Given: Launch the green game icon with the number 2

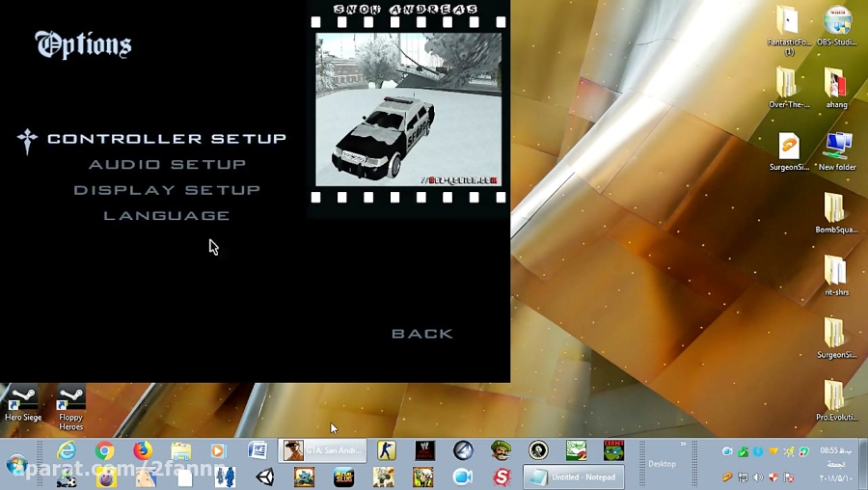Looking at the screenshot, I should (x=576, y=450).
